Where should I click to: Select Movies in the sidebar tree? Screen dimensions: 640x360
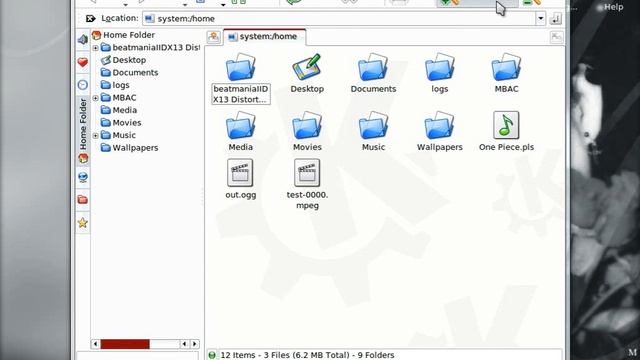pyautogui.click(x=121, y=123)
